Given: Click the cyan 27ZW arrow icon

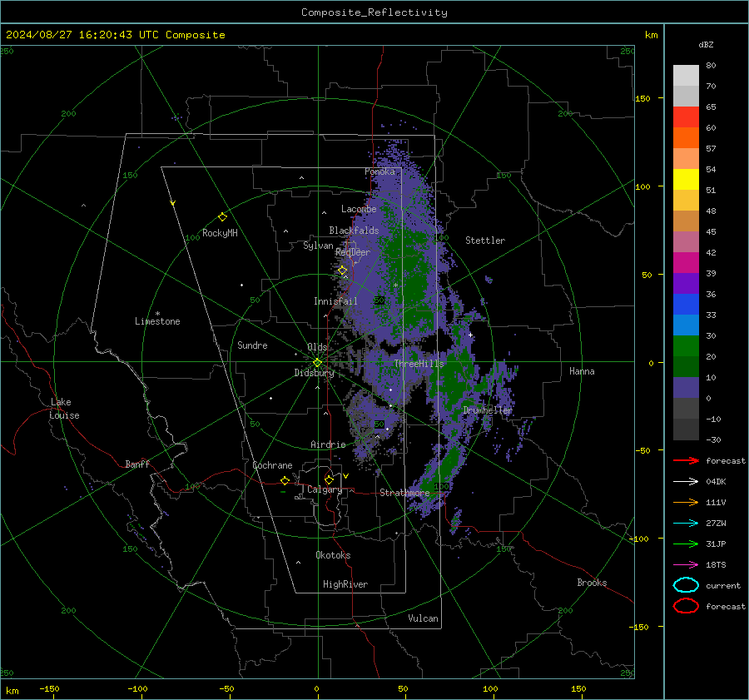Looking at the screenshot, I should [x=686, y=524].
